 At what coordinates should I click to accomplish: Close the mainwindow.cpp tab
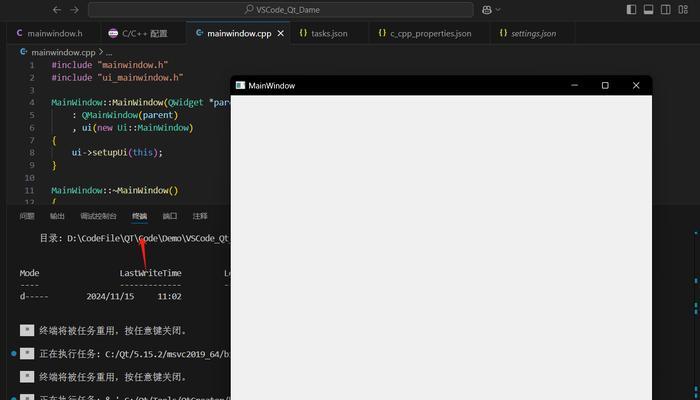tap(281, 33)
